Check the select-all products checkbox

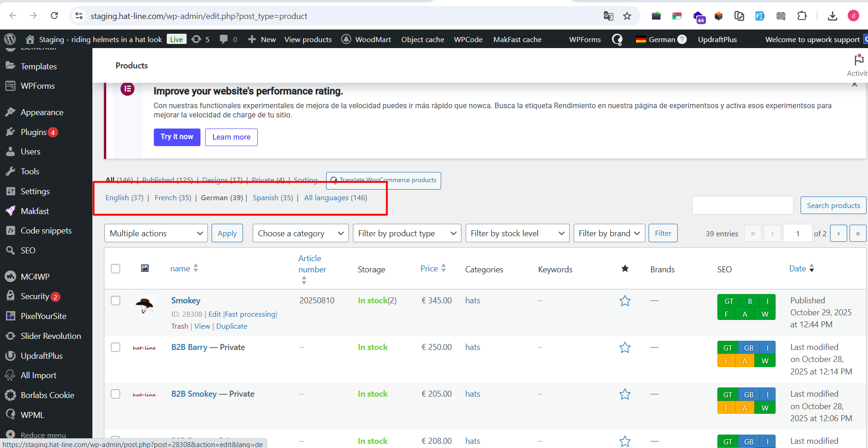[x=115, y=269]
